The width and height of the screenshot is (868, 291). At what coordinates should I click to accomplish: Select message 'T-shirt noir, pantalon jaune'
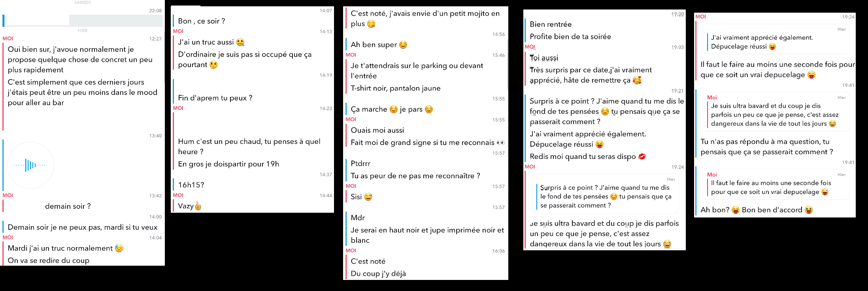click(x=396, y=88)
